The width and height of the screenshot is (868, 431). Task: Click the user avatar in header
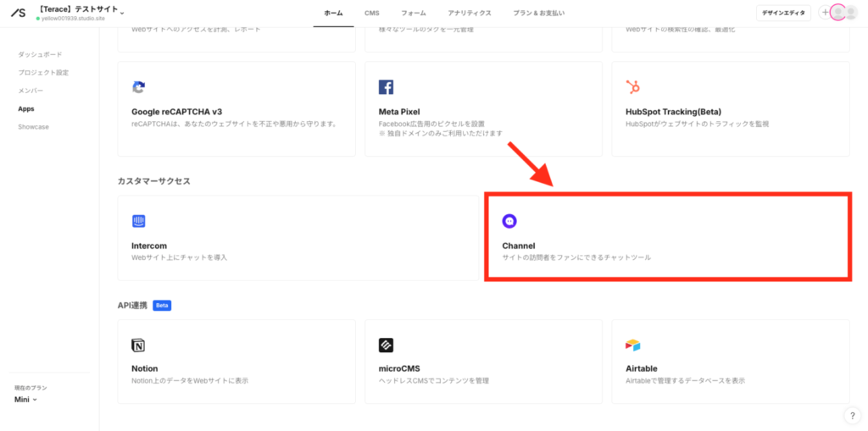[x=838, y=13]
